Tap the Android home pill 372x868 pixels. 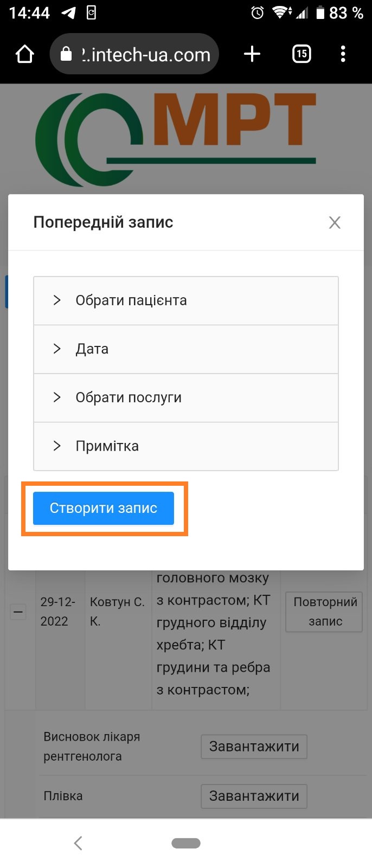[x=186, y=843]
